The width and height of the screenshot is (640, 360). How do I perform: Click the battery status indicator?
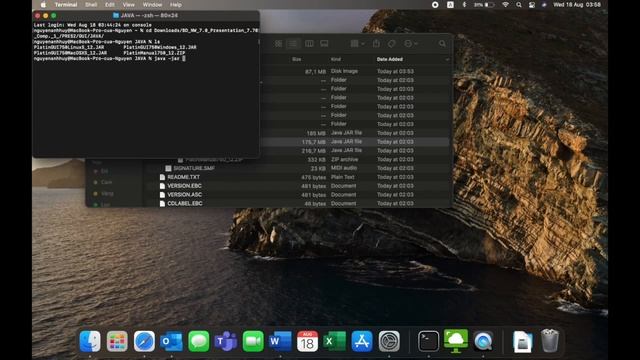(484, 5)
